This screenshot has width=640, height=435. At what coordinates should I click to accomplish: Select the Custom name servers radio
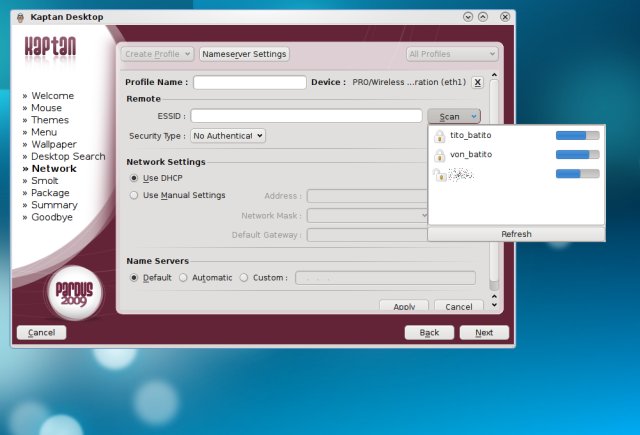pyautogui.click(x=244, y=278)
